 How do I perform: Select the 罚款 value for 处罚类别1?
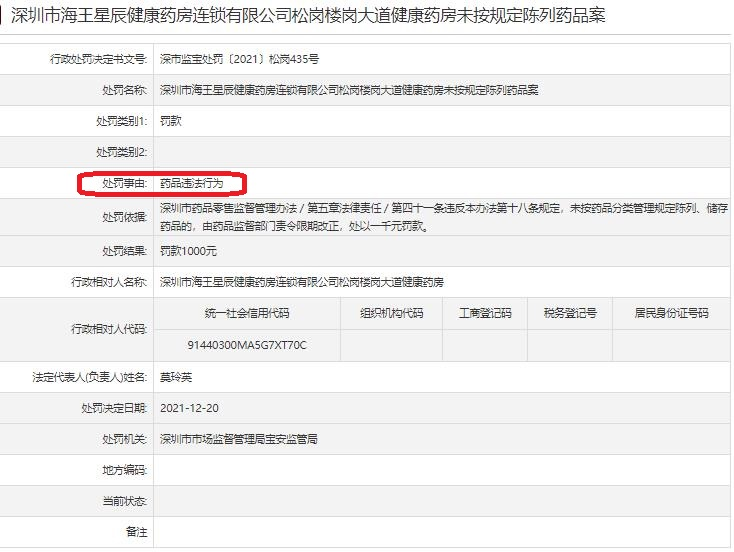pos(170,121)
